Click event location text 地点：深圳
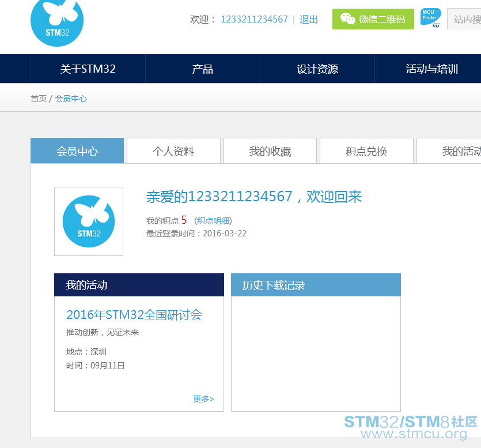This screenshot has height=448, width=481. (x=86, y=352)
